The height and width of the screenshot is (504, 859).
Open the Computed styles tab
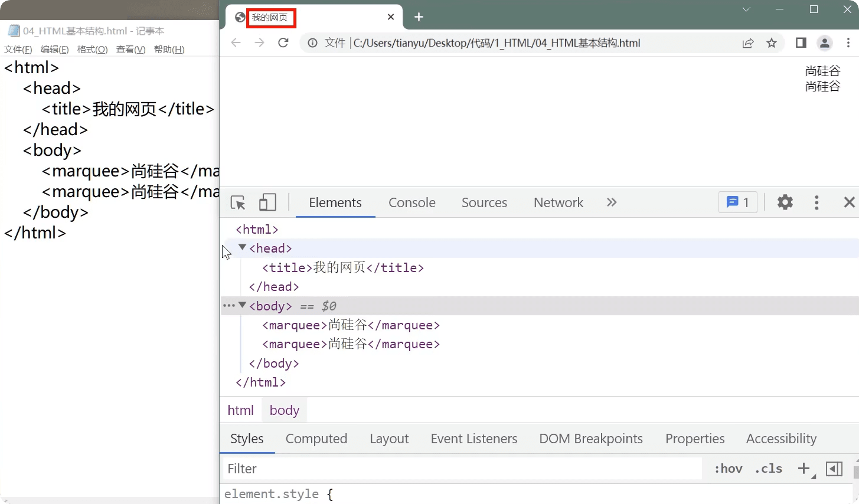pyautogui.click(x=316, y=438)
